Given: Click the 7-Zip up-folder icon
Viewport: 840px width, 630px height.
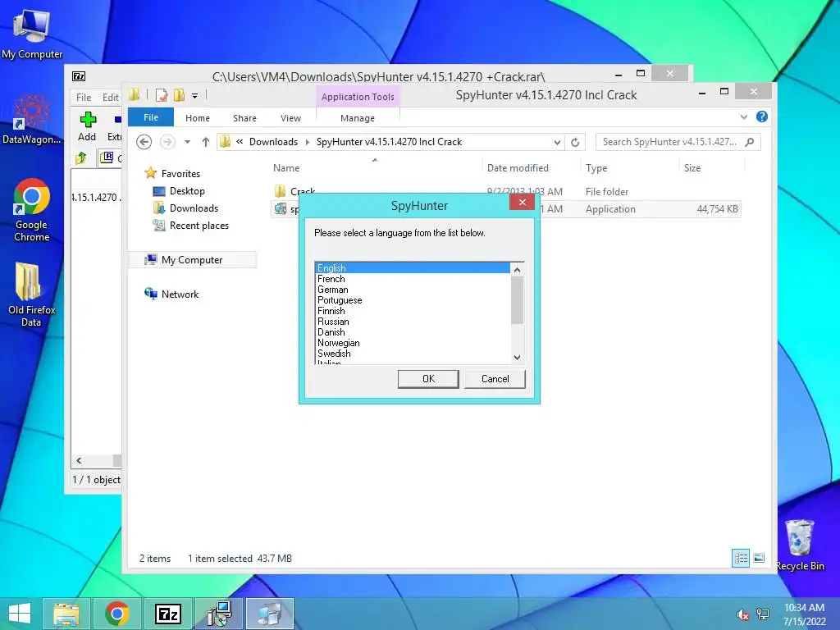Looking at the screenshot, I should tap(81, 158).
